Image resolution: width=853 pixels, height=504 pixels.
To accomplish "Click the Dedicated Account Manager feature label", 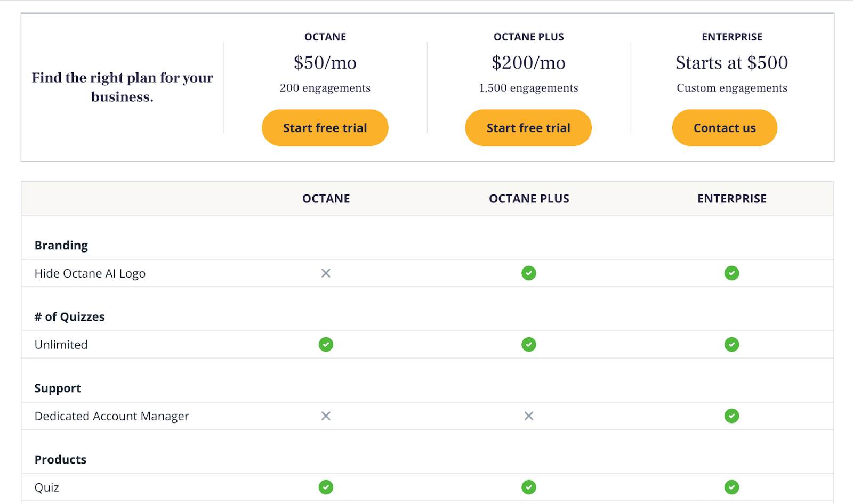I will tap(112, 416).
